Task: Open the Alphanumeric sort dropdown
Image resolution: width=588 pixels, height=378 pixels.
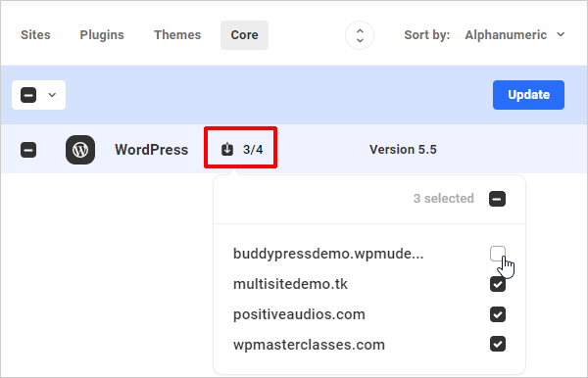Action: [514, 35]
